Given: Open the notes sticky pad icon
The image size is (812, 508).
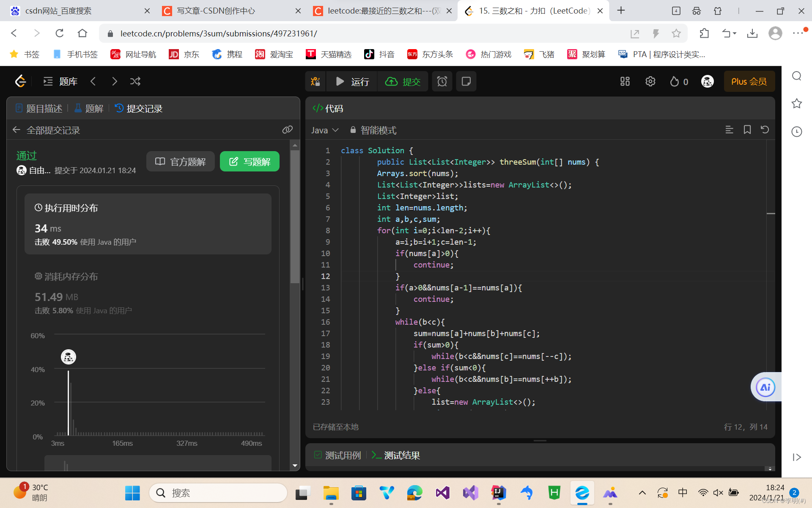Looking at the screenshot, I should pos(466,81).
